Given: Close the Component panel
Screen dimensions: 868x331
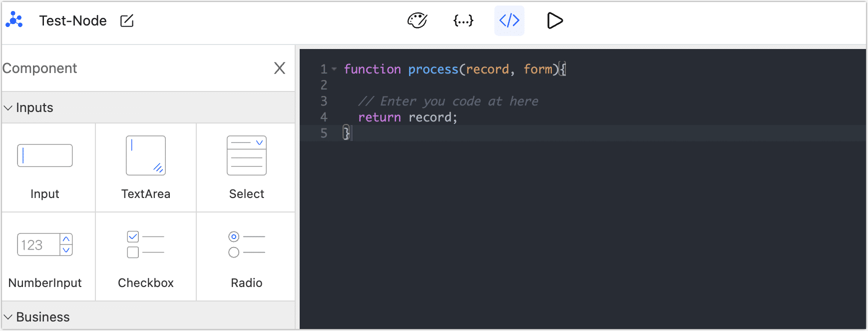Looking at the screenshot, I should (x=280, y=68).
